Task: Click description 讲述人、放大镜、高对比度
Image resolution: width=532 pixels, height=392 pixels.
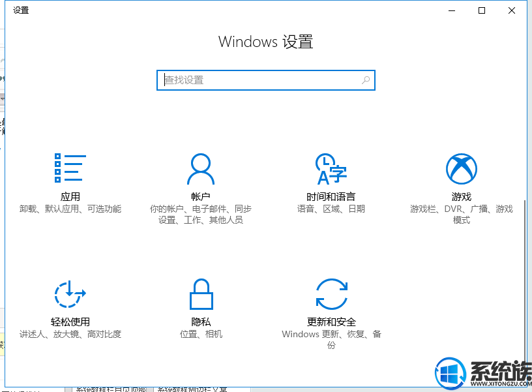Action: 70,334
